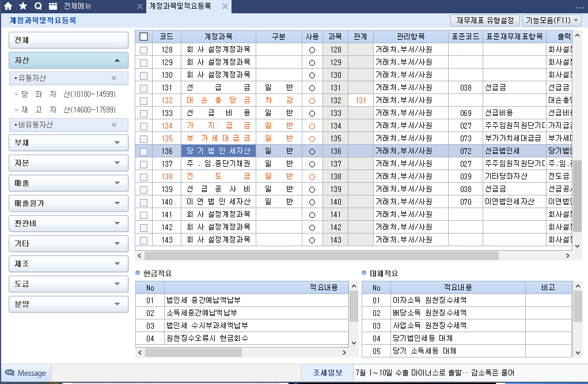Select 재고자산(14600~17599) range
The width and height of the screenshot is (588, 384).
65,110
